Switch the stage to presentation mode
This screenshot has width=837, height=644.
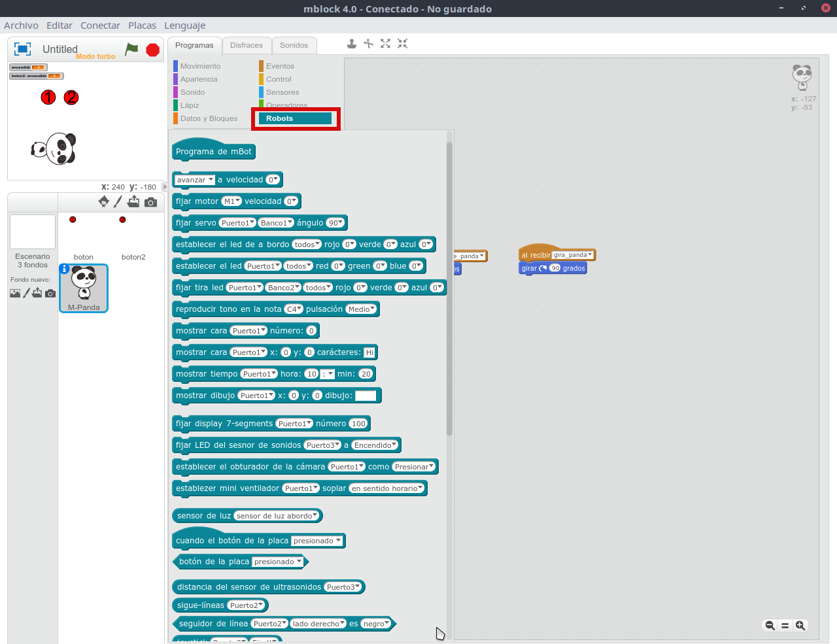tap(23, 49)
